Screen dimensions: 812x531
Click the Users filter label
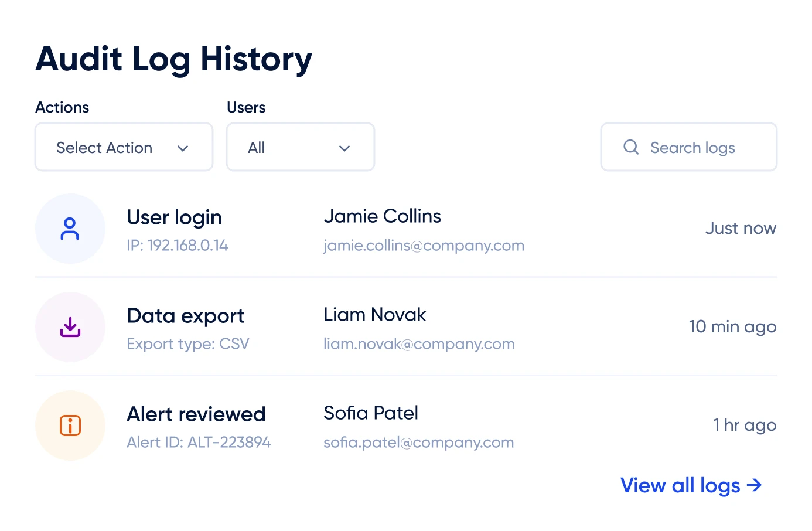coord(246,107)
